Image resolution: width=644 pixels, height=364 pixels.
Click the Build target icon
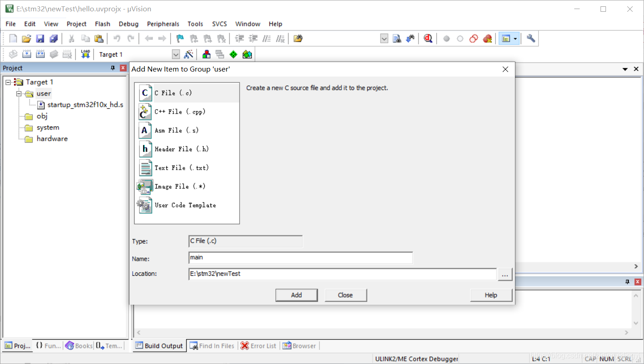click(x=27, y=54)
